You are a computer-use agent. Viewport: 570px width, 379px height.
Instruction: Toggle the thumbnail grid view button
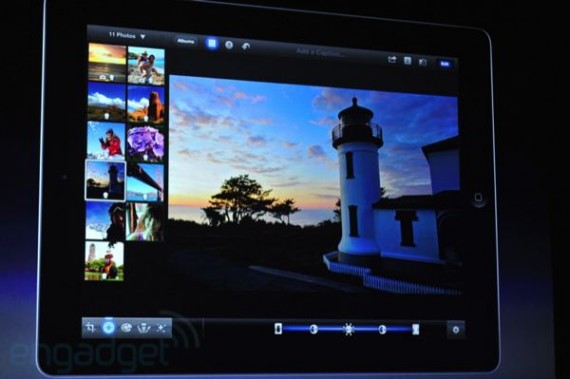coord(212,44)
